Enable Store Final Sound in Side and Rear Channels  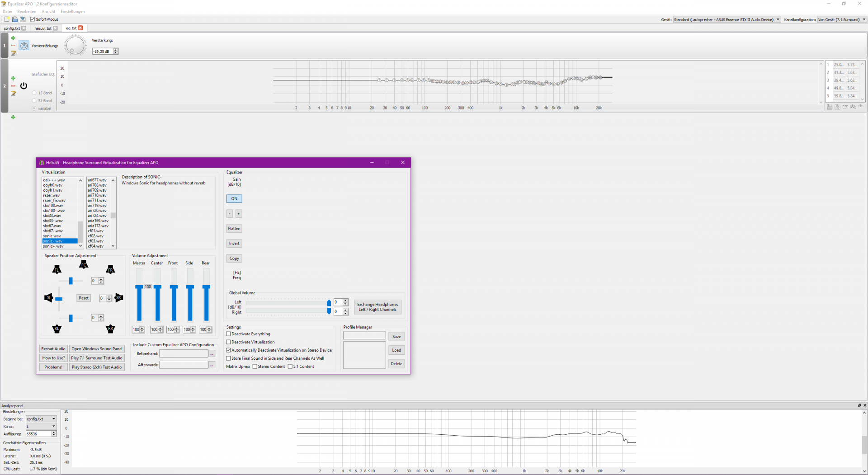click(x=228, y=358)
